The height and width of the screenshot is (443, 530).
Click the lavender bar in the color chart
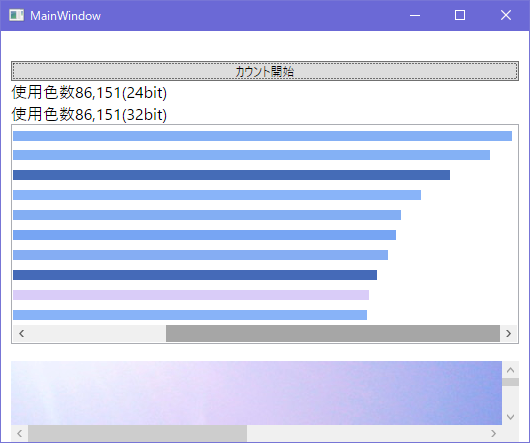click(191, 295)
